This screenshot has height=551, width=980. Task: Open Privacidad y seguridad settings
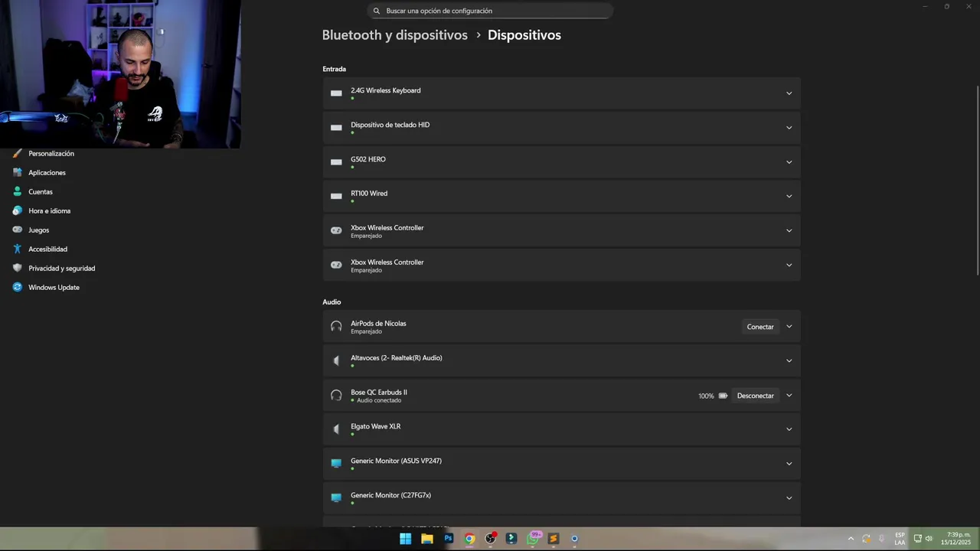point(61,268)
